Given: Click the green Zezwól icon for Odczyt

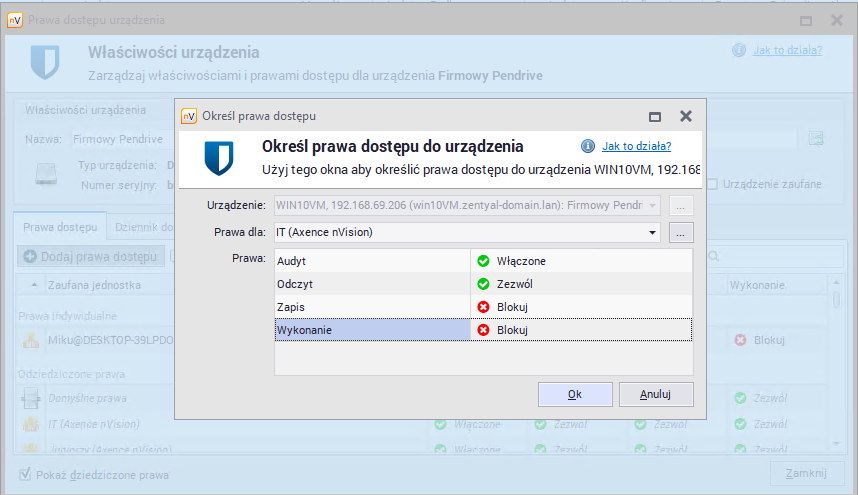Looking at the screenshot, I should tap(483, 284).
